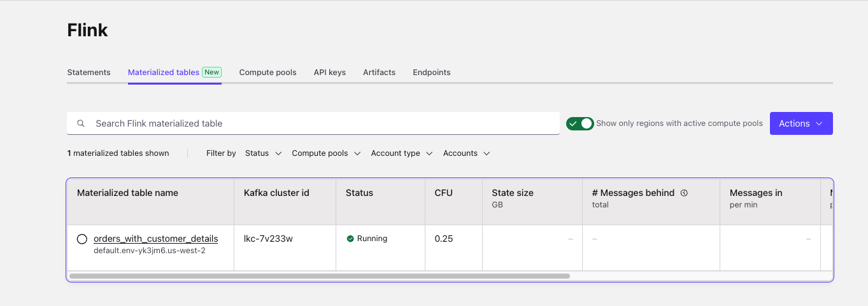Click the info icon beside Messages behind
The width and height of the screenshot is (868, 306).
point(684,193)
